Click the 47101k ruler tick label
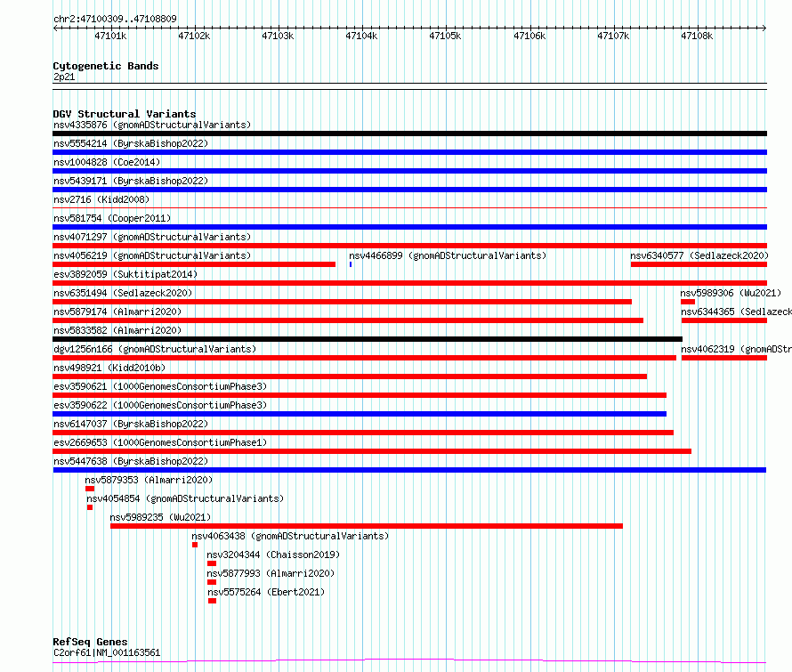Screen dimensions: 792x672 [110, 36]
